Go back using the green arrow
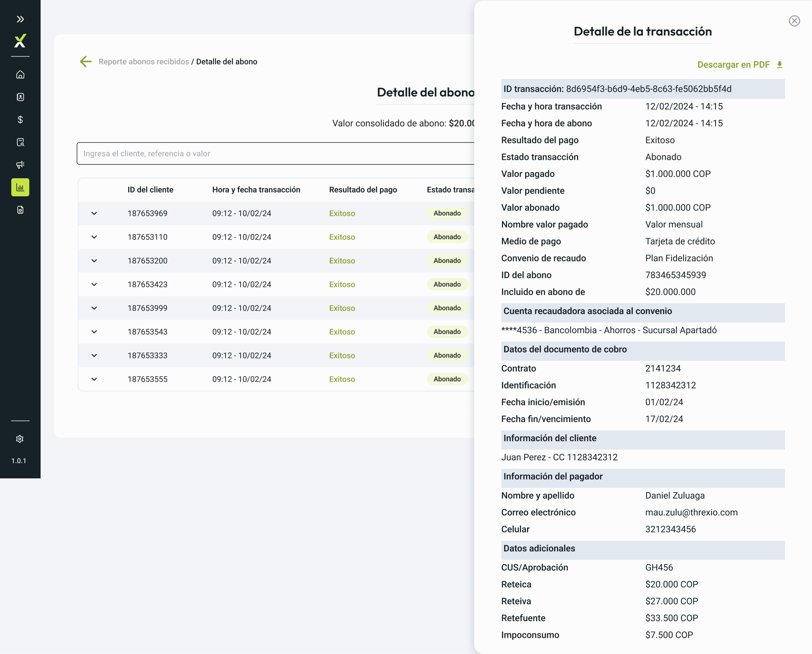The height and width of the screenshot is (654, 812). point(86,61)
